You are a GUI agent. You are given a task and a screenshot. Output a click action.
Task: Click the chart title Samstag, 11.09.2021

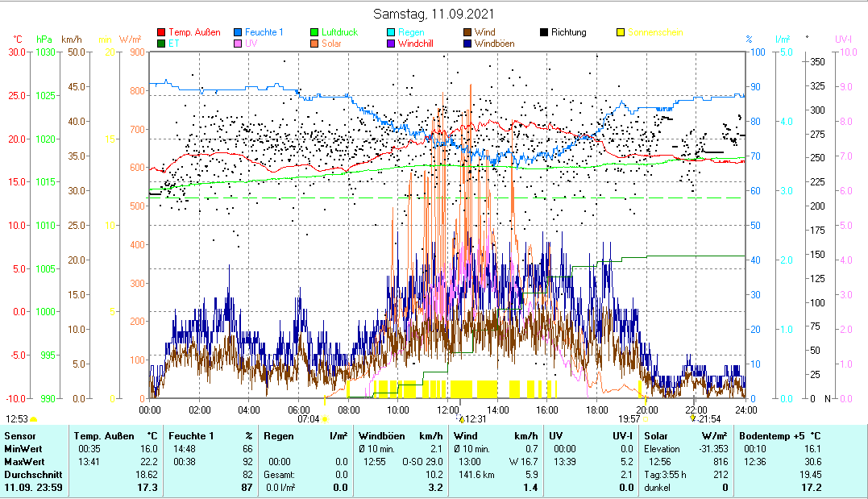434,14
